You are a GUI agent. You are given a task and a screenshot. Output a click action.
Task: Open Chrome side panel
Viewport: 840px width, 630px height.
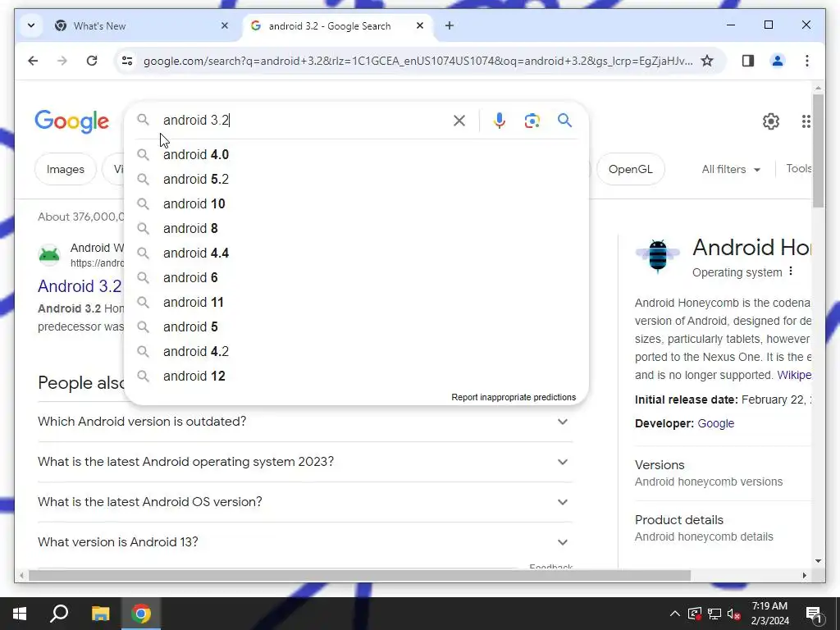[x=748, y=61]
